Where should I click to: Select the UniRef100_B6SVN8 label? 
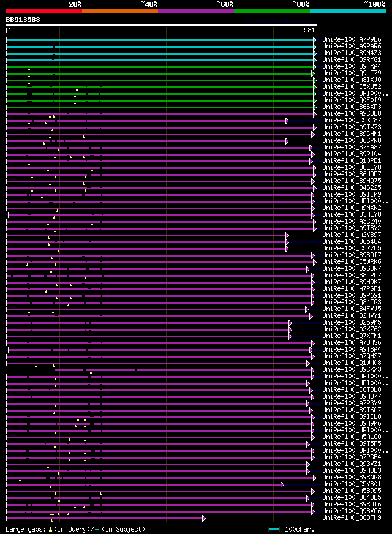352,141
